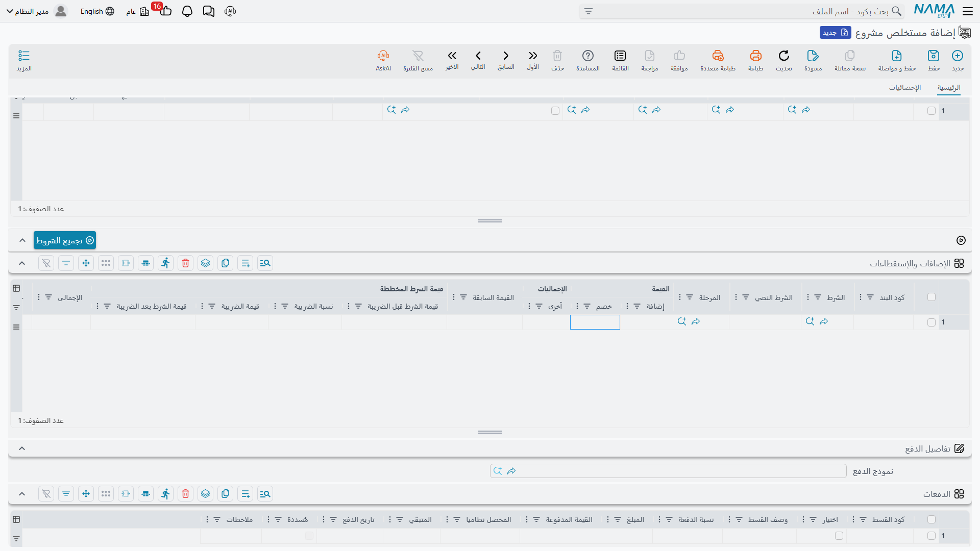Save as draft using مسودة icon
Image resolution: width=980 pixels, height=551 pixels.
[x=813, y=60]
